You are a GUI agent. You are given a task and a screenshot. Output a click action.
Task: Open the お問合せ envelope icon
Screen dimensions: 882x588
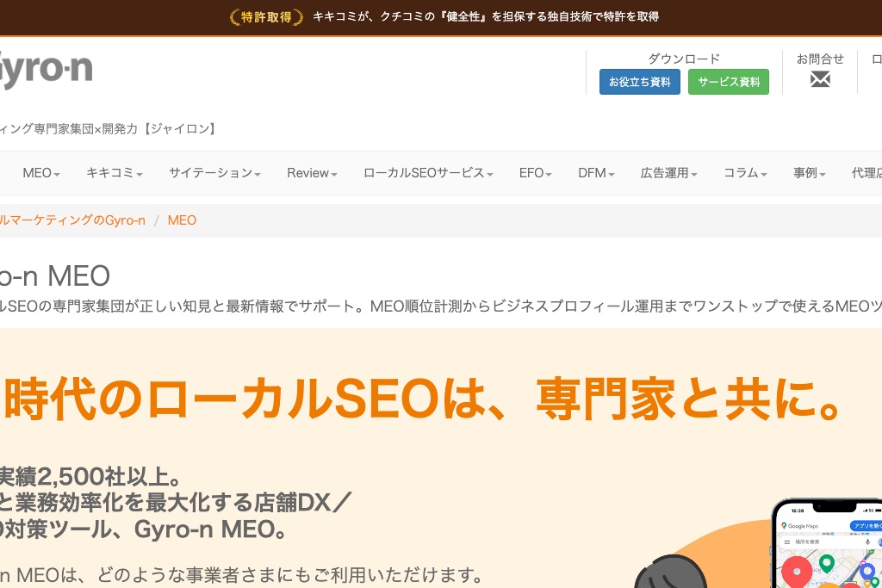(820, 79)
